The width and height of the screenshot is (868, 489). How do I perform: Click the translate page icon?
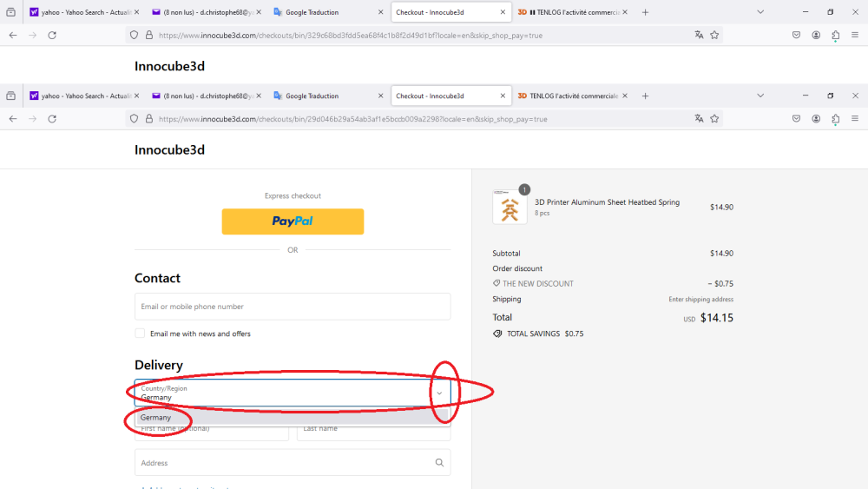tap(699, 119)
